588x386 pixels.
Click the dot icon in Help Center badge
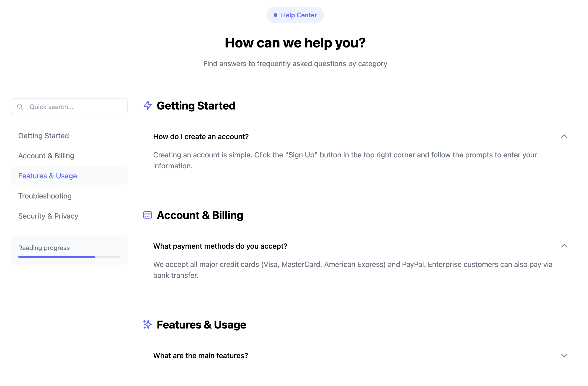point(276,15)
